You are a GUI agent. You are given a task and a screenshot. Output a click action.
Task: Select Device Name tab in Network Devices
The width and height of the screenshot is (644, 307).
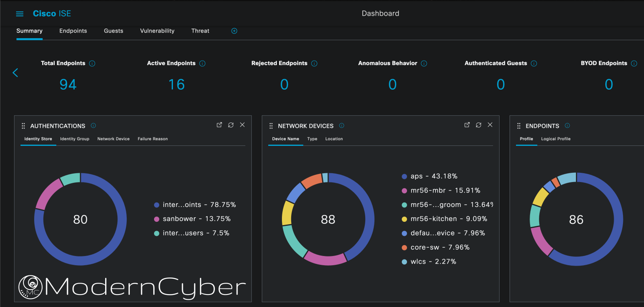pos(286,139)
